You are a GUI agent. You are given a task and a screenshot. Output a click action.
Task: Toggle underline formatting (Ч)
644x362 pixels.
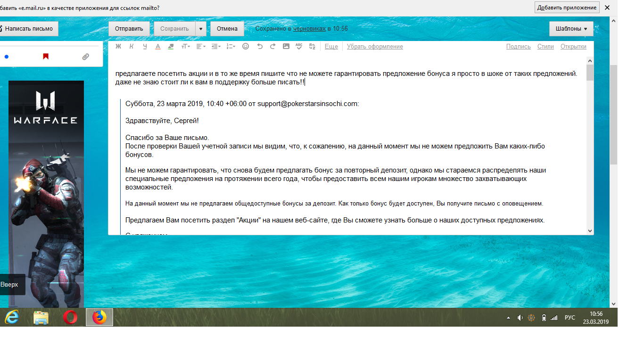(145, 47)
